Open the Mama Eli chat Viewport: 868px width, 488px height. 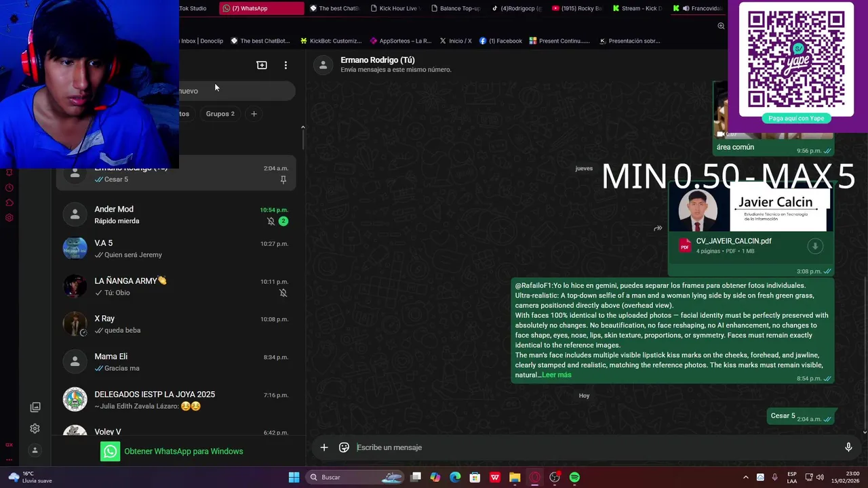pos(176,362)
